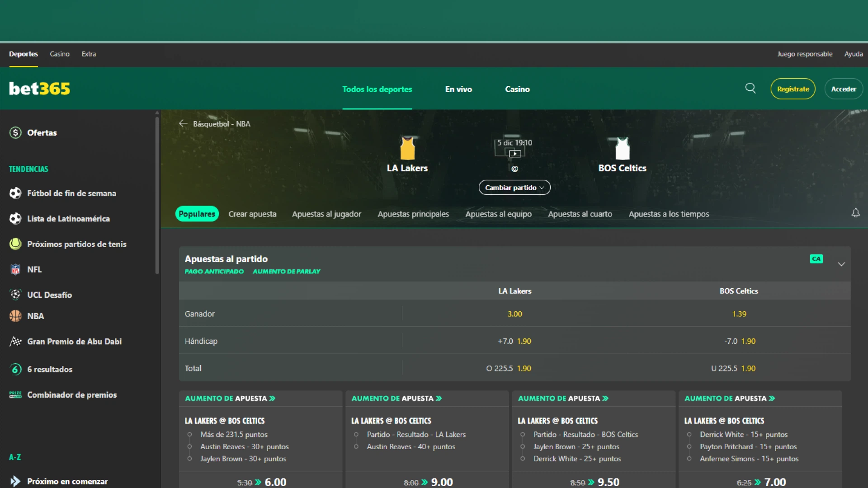Open the search magnifier

(x=750, y=88)
